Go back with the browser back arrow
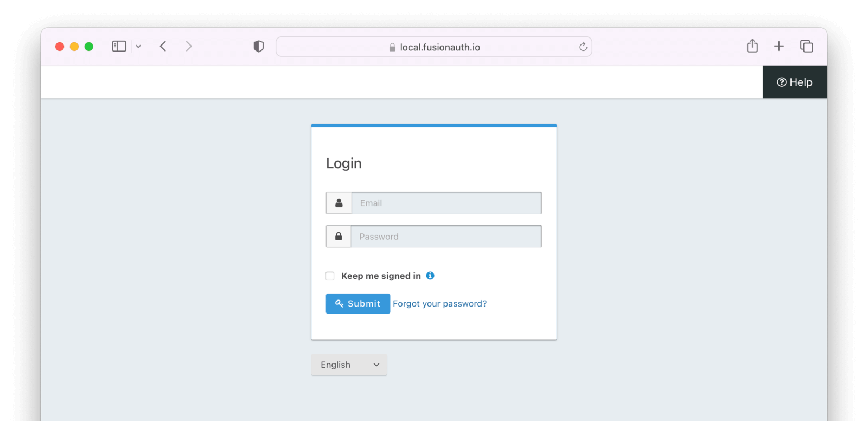 click(x=163, y=47)
